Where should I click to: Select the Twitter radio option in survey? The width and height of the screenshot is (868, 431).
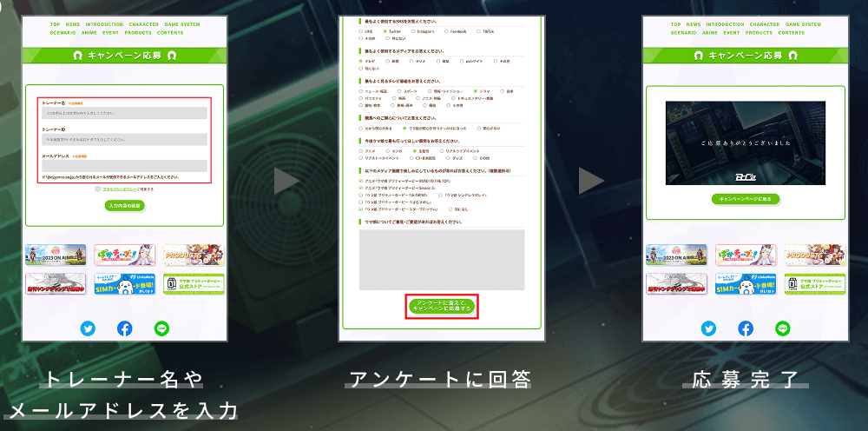tap(385, 31)
